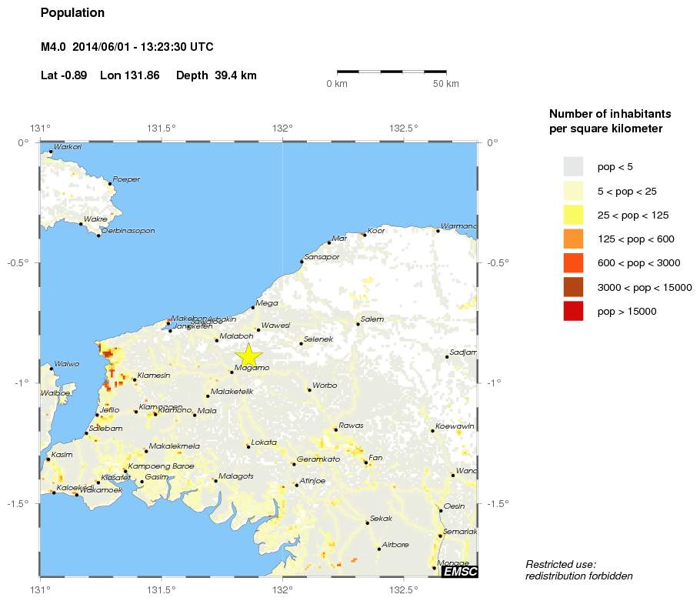
Task: Click the 'Population' title text
Action: [x=72, y=13]
